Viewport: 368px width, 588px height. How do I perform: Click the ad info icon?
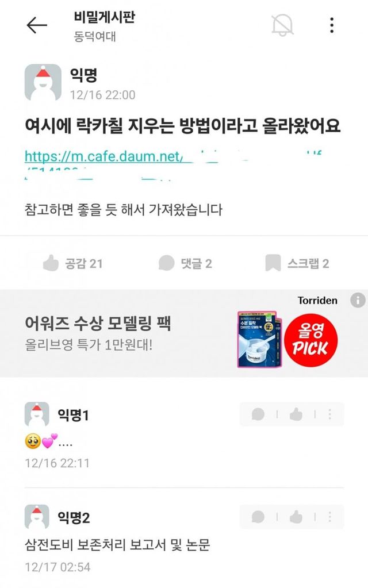(x=358, y=300)
